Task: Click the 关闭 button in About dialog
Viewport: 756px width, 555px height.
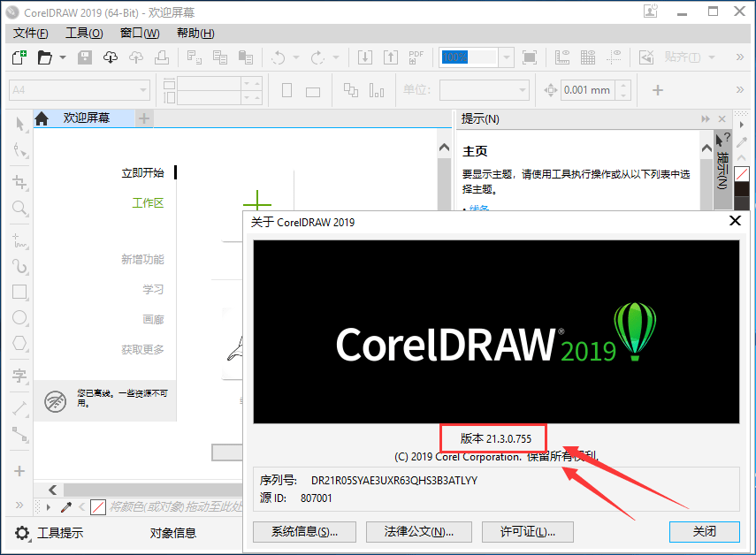Action: tap(705, 532)
